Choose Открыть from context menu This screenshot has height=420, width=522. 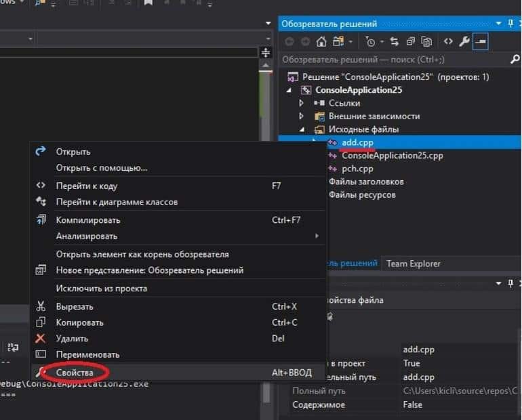[178, 152]
